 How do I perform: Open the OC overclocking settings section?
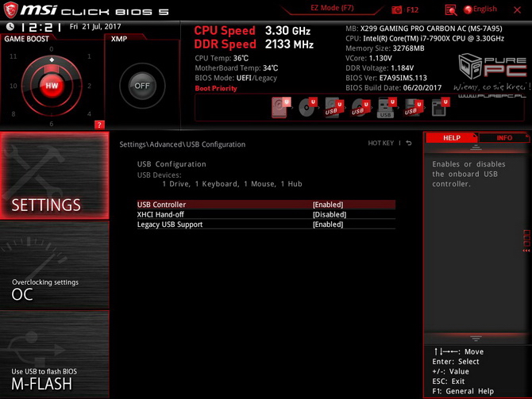(55, 265)
